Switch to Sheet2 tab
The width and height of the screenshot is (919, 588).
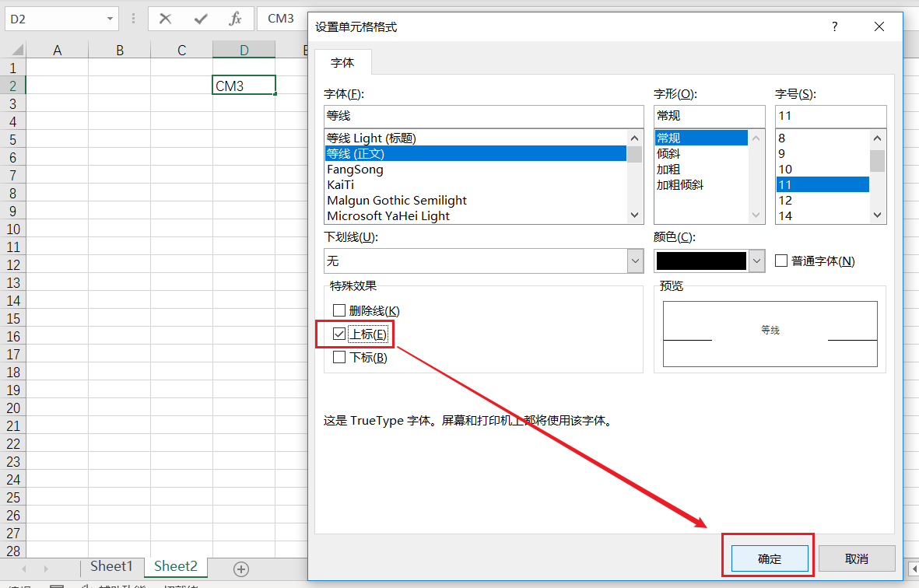point(176,566)
